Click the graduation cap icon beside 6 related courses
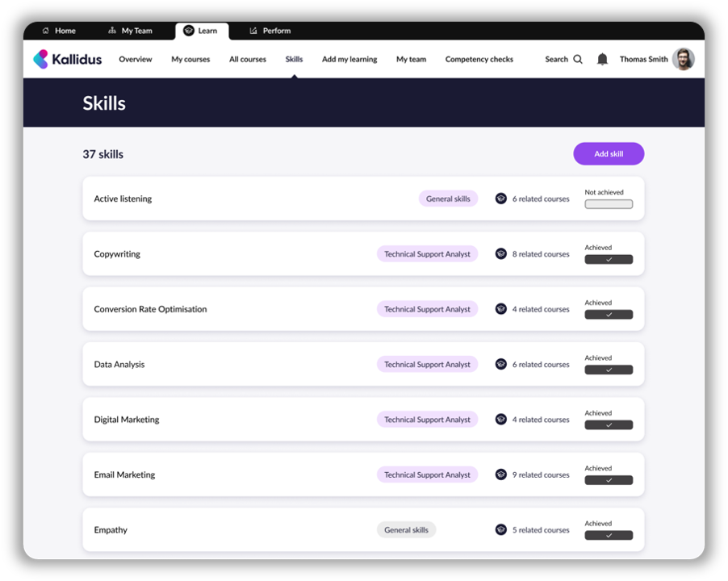Screen dimensions: 728x581 click(x=501, y=199)
